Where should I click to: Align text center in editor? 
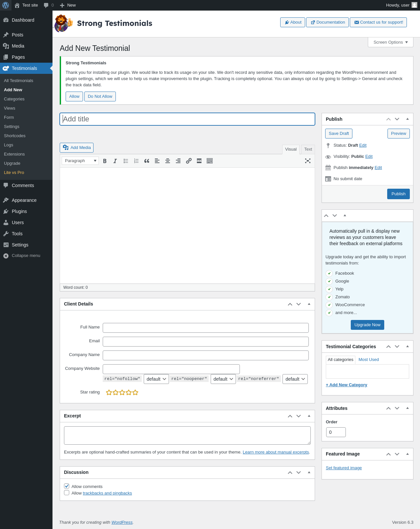[168, 161]
